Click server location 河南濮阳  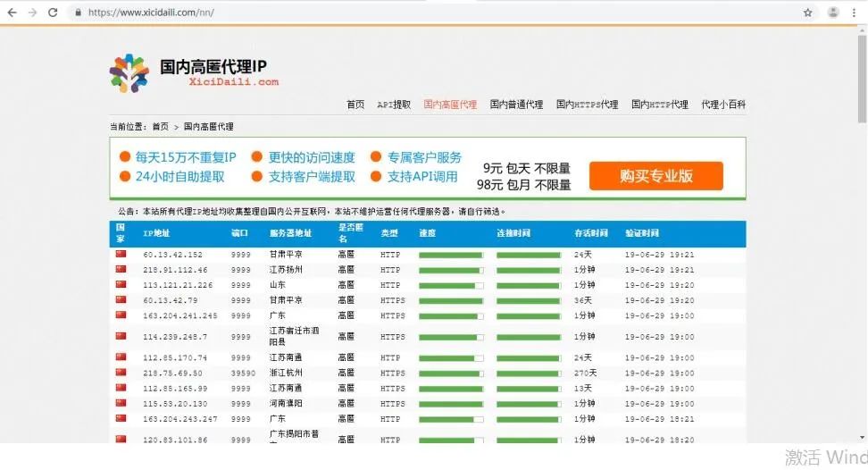click(286, 403)
